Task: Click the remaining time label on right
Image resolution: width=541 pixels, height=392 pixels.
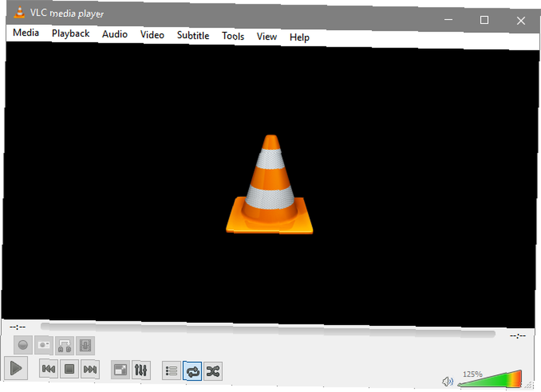Action: point(518,335)
